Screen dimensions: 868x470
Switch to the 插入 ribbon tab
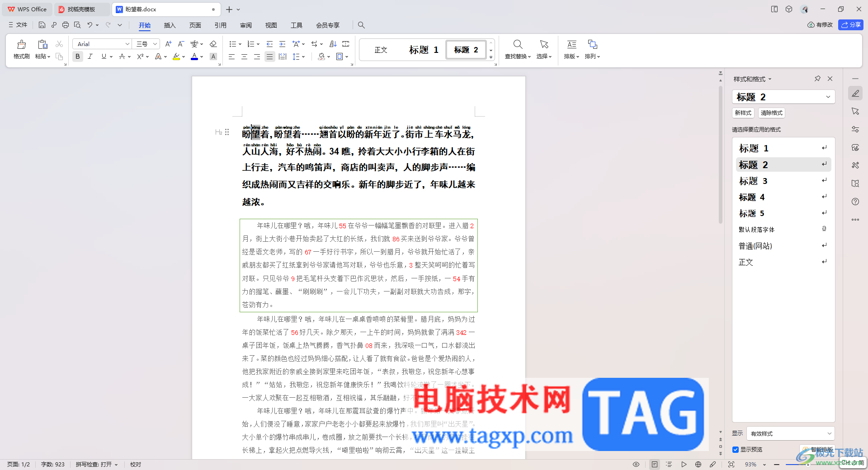[170, 25]
